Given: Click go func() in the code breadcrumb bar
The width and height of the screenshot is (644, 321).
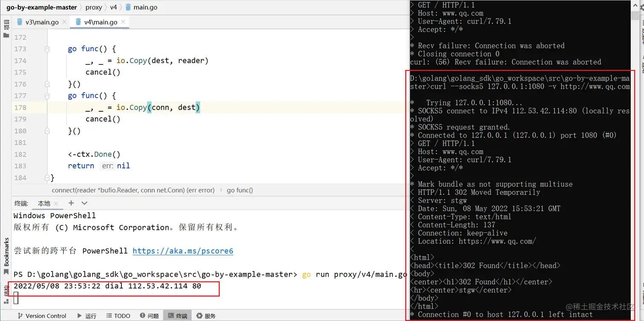Looking at the screenshot, I should coord(240,190).
